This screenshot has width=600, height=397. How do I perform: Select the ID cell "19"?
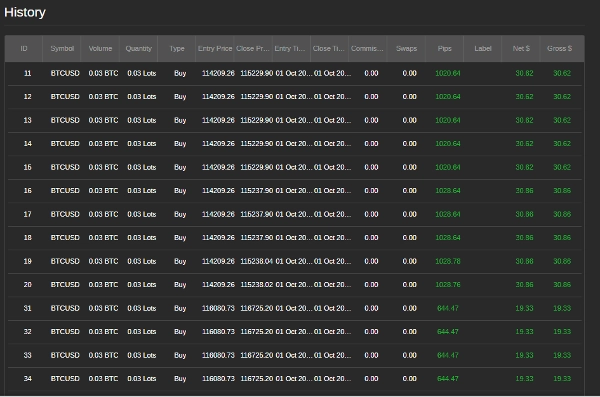click(x=28, y=261)
